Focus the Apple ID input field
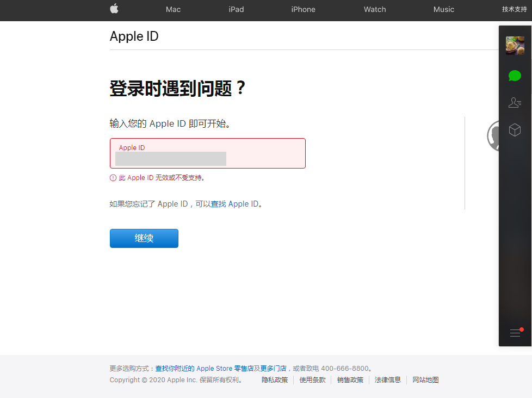 tap(208, 153)
